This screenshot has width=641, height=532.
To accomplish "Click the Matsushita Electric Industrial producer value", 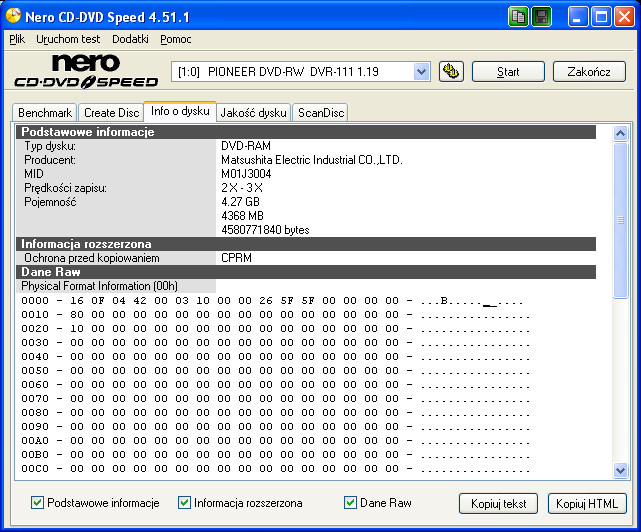I will 312,160.
